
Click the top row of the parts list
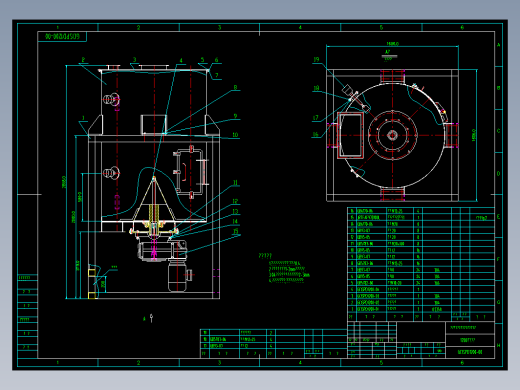point(421,211)
